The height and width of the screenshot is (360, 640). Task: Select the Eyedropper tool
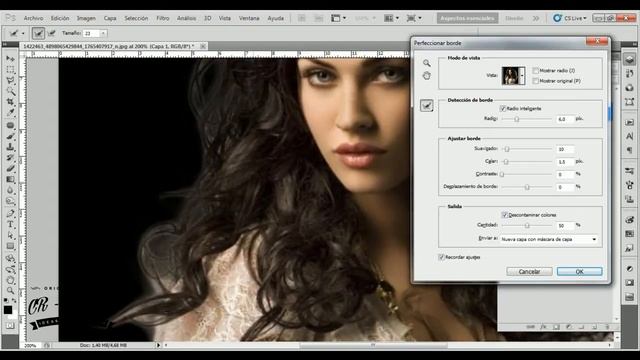click(x=10, y=113)
